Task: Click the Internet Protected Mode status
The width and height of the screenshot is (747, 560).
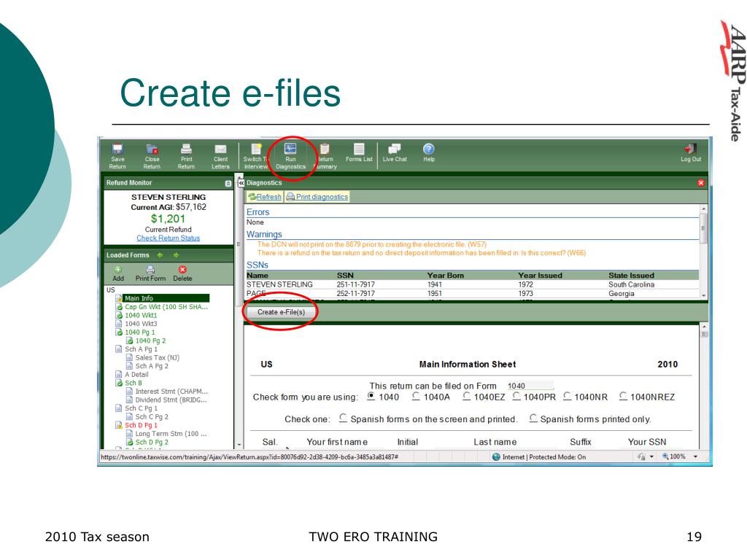Action: [x=538, y=457]
